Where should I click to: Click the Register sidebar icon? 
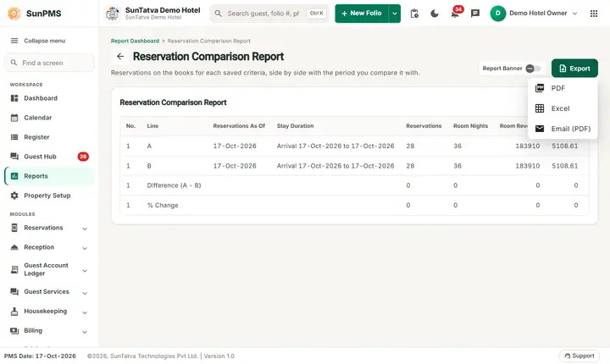tap(14, 137)
